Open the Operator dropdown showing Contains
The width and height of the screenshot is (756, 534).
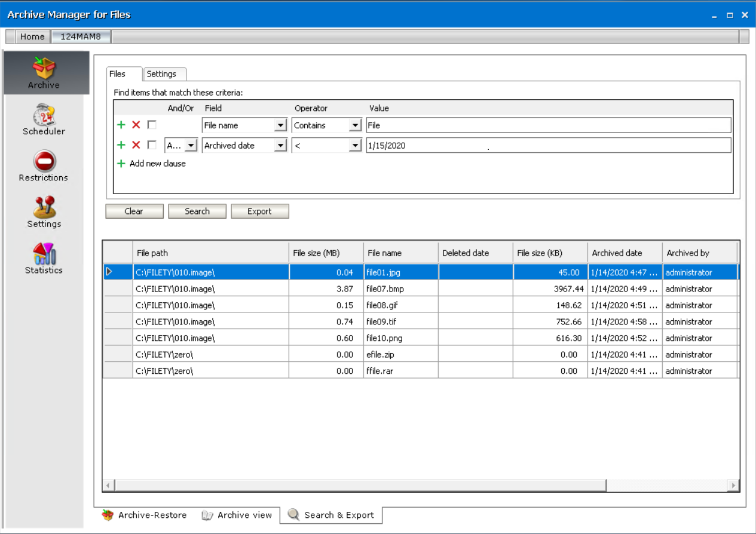(x=355, y=125)
